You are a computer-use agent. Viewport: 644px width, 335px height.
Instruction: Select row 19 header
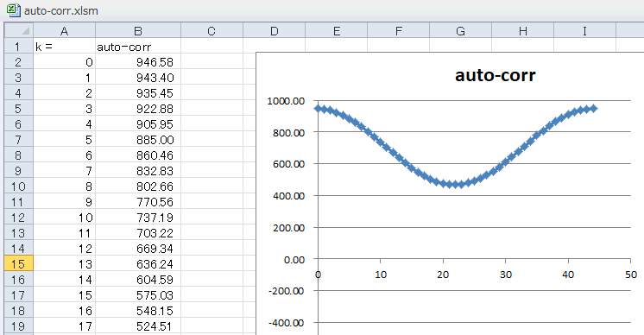[x=18, y=326]
